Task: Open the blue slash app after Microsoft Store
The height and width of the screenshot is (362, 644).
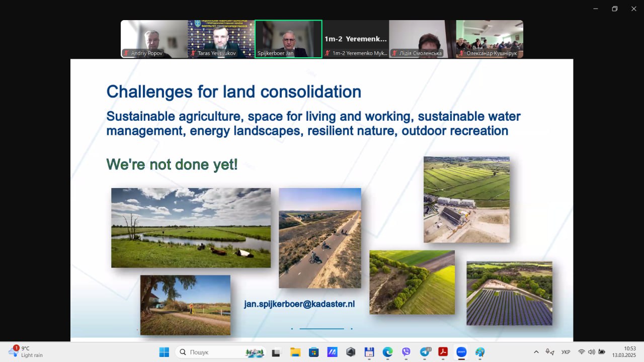Action: [332, 352]
